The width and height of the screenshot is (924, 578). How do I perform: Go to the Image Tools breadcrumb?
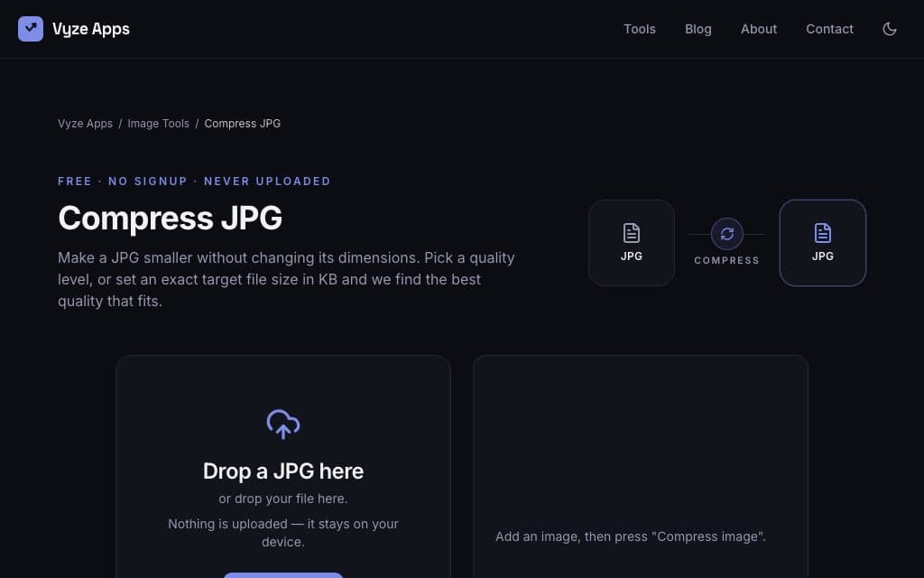[159, 123]
